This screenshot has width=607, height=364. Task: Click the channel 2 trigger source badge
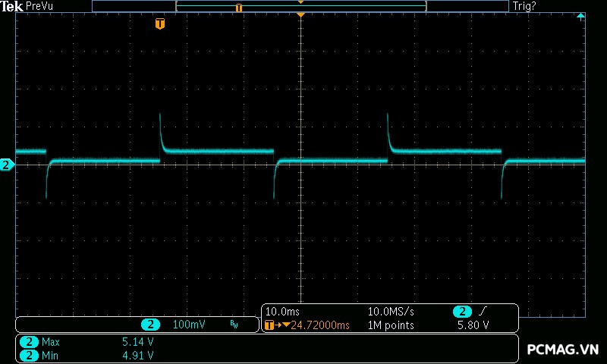[462, 312]
